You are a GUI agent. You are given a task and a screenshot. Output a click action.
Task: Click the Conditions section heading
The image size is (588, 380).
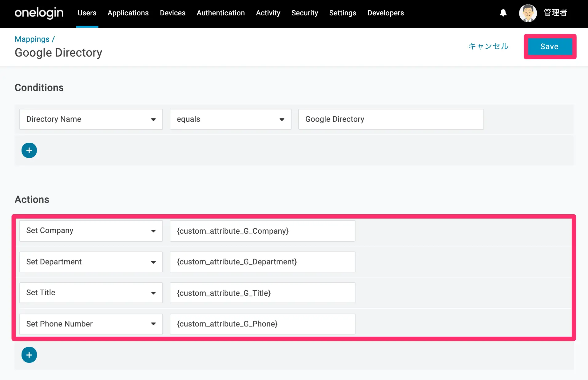coord(39,88)
